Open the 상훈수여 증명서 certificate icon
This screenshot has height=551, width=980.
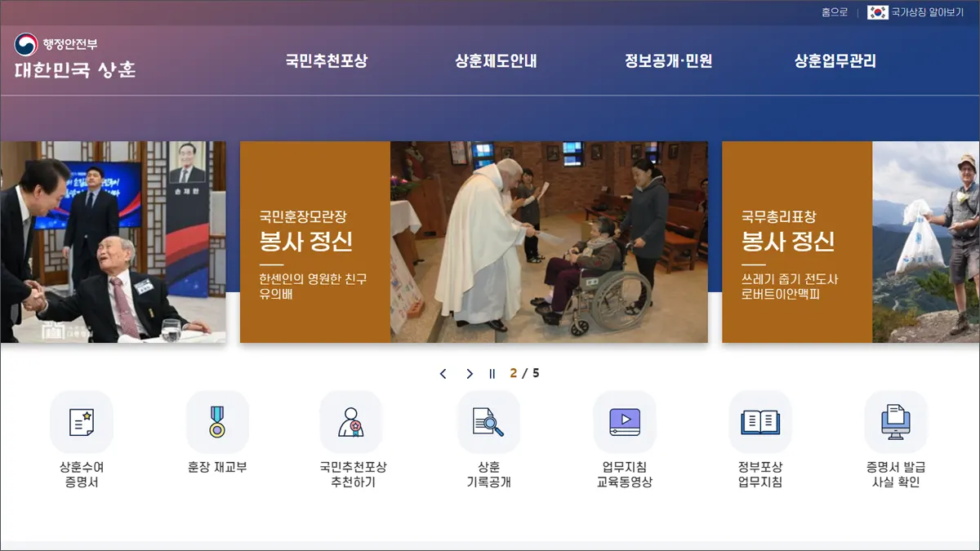coord(79,422)
